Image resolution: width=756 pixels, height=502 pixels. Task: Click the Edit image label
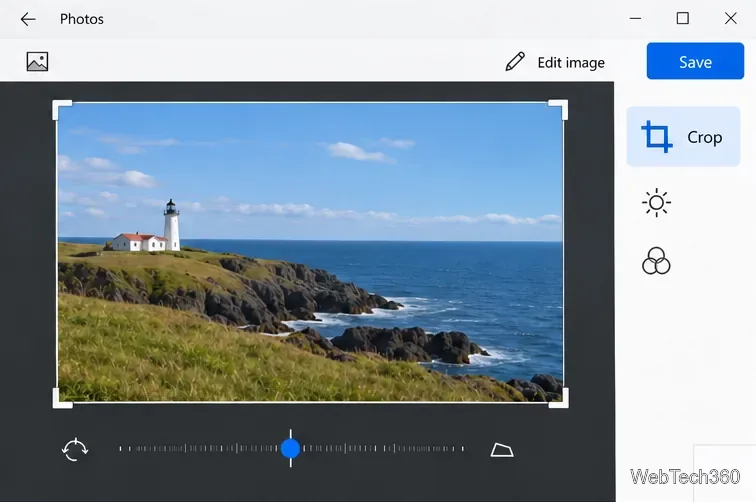point(571,63)
